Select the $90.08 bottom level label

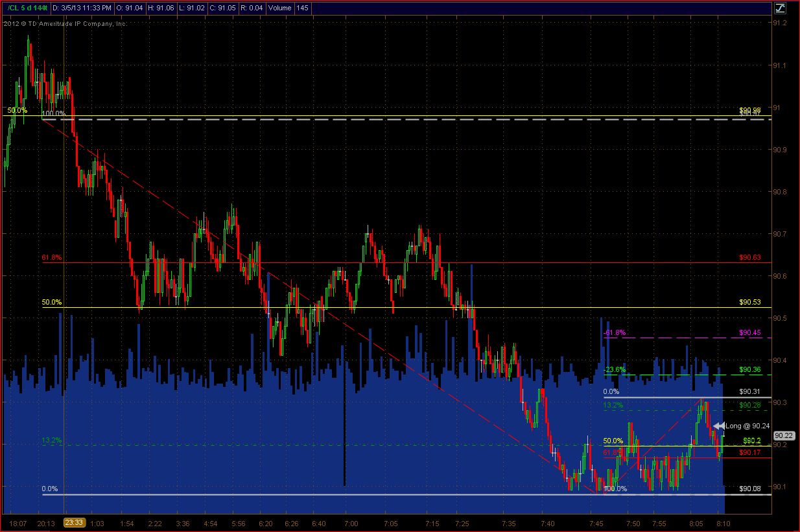(x=749, y=489)
